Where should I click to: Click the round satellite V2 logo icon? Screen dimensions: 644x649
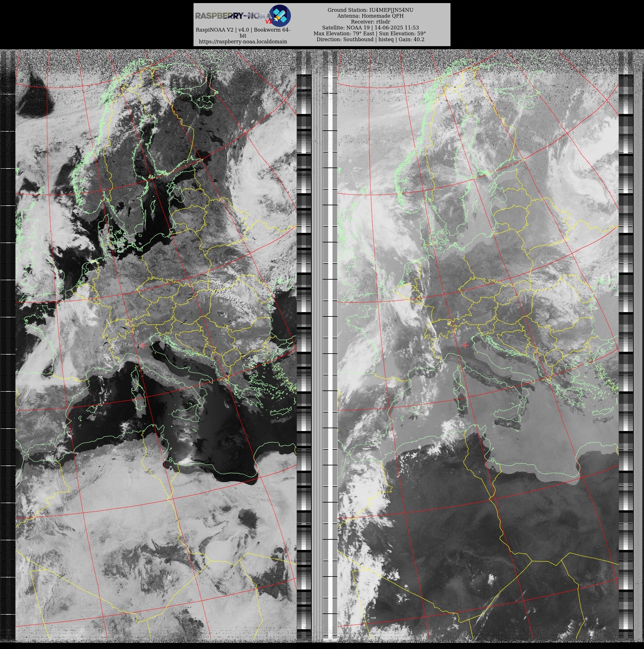[280, 16]
